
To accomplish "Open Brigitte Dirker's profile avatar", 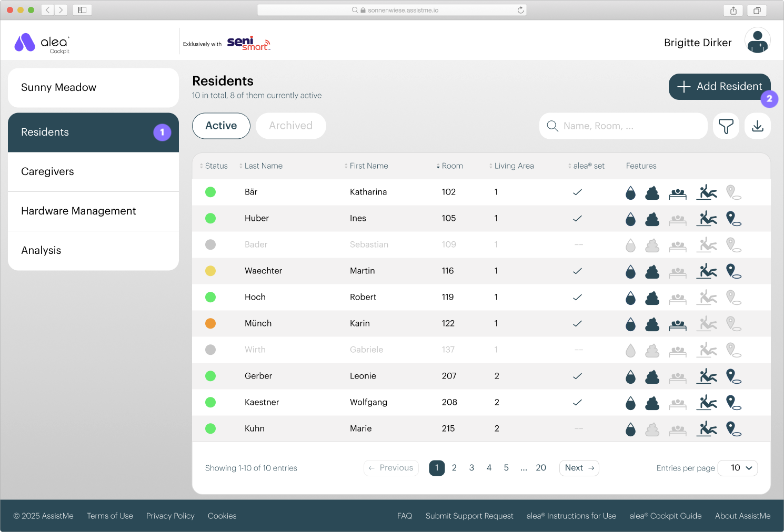I will (x=757, y=41).
